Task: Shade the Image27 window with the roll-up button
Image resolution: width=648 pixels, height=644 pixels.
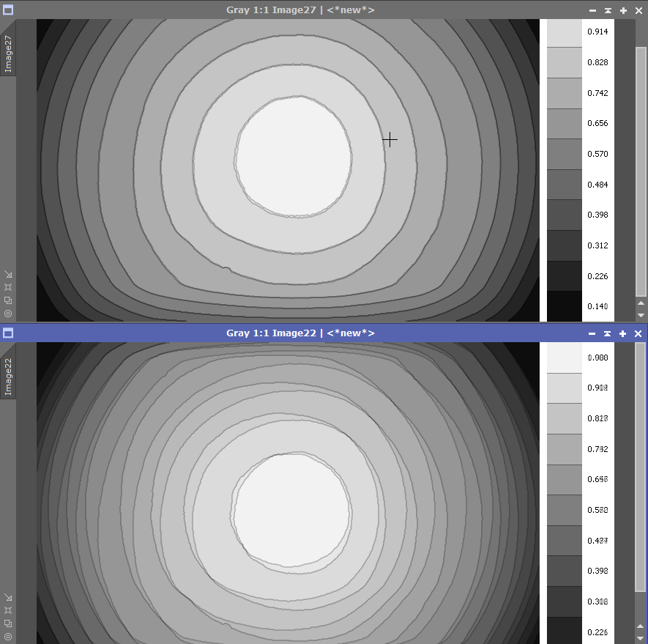Action: point(608,10)
